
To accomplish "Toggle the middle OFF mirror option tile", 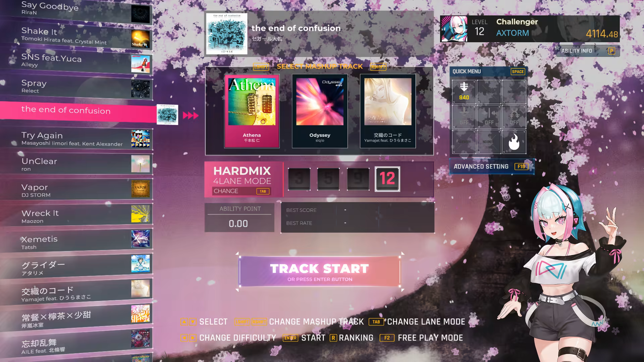I will pyautogui.click(x=489, y=117).
